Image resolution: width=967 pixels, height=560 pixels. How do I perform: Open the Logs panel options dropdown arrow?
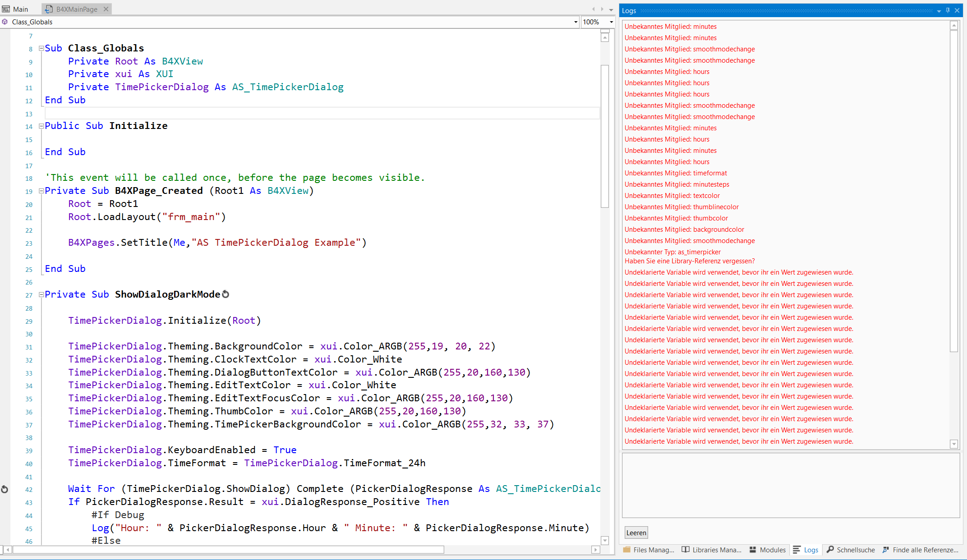pos(939,11)
